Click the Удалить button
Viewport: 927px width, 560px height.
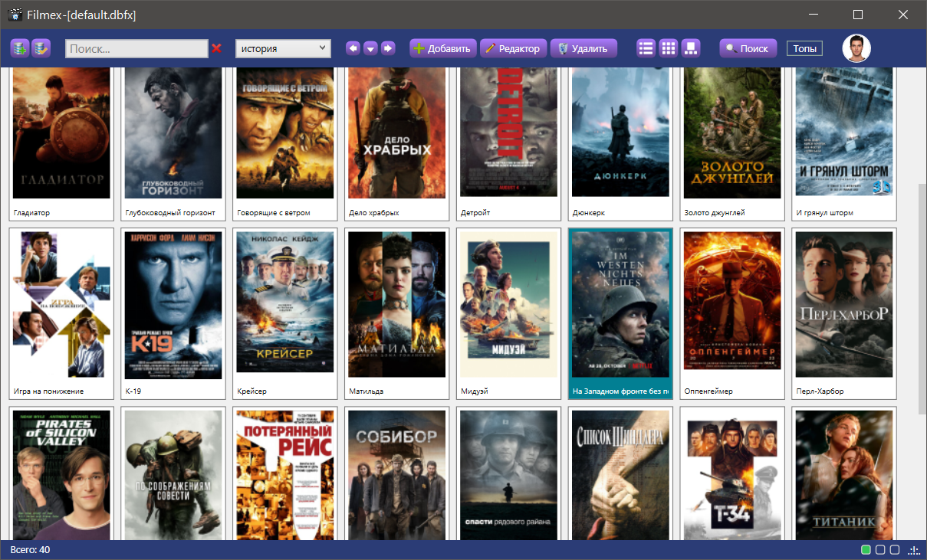[x=583, y=48]
